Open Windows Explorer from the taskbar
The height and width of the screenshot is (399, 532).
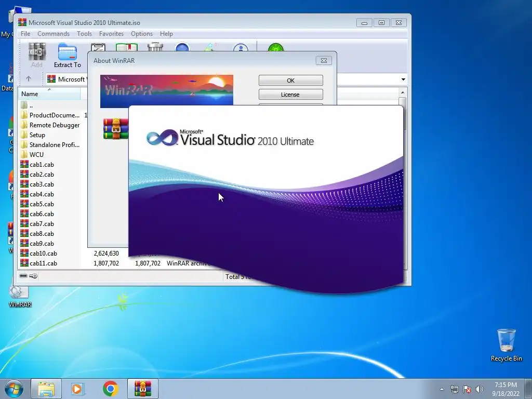(46, 389)
